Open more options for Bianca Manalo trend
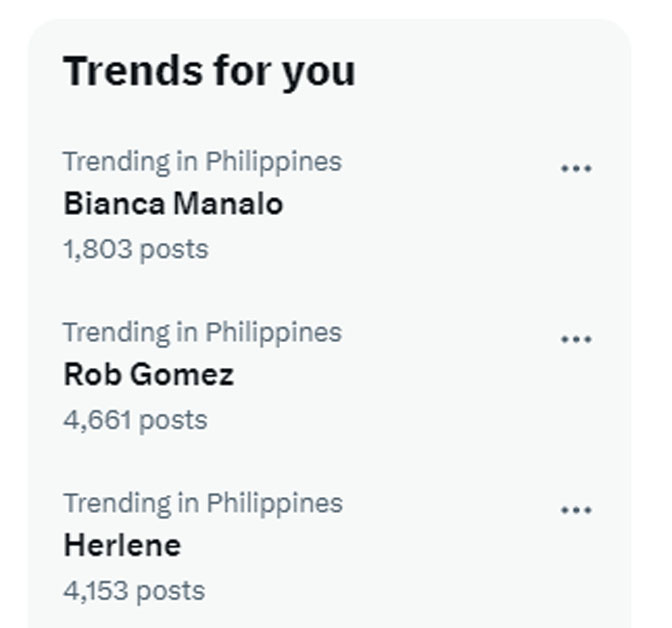Screen dimensions: 672x628 pyautogui.click(x=576, y=169)
